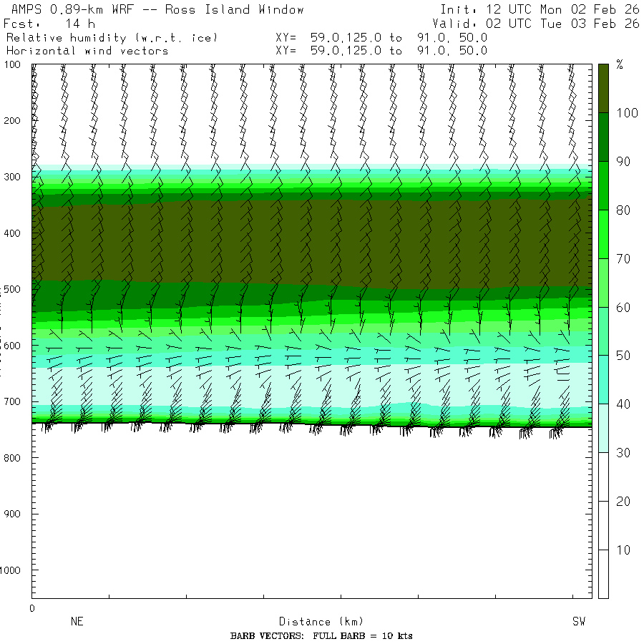
Task: Click the 900 pressure axis label
Action: coord(12,514)
